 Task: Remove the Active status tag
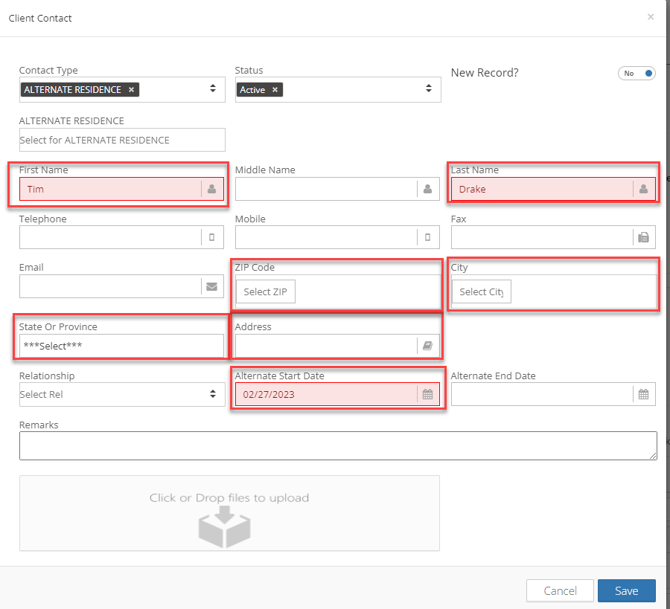[x=275, y=90]
